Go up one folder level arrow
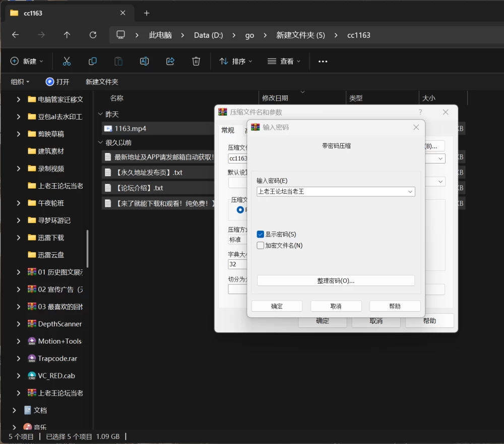This screenshot has height=444, width=504. point(67,35)
